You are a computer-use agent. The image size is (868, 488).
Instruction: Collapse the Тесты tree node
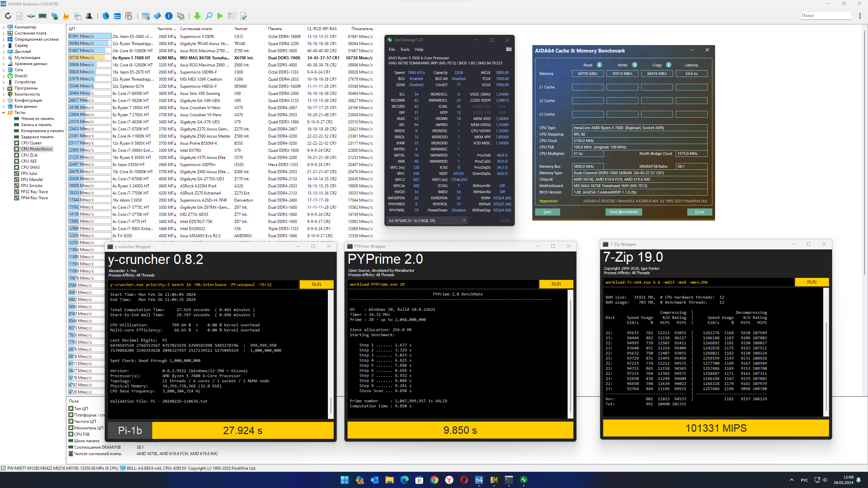4,113
